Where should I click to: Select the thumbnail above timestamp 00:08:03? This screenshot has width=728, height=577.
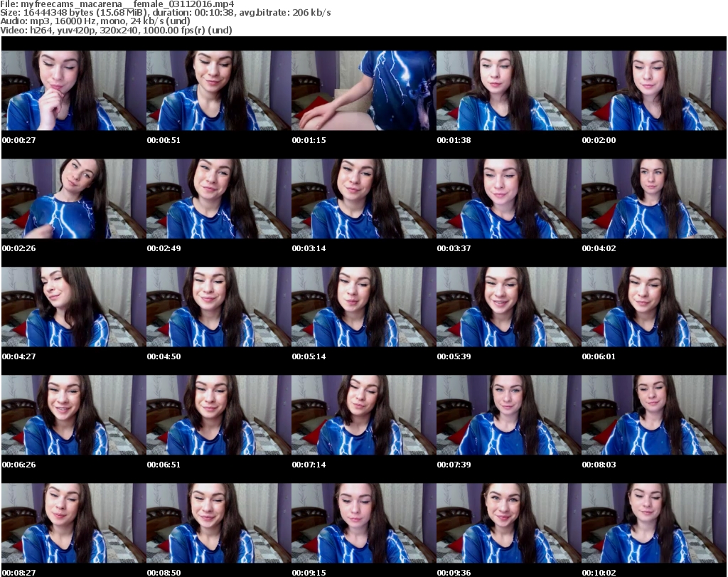tap(654, 415)
